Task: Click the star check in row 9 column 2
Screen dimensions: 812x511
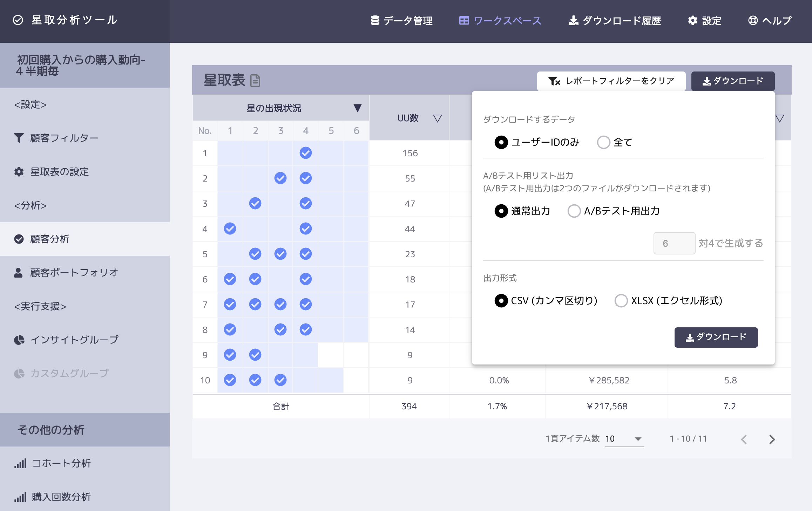Action: coord(255,355)
